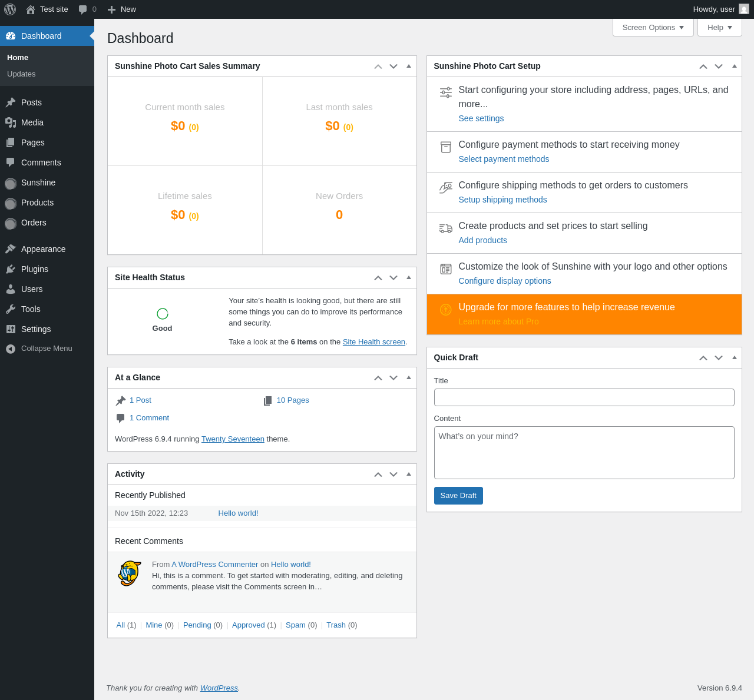Click the Appearance paintbrush icon
This screenshot has width=754, height=700.
11,249
